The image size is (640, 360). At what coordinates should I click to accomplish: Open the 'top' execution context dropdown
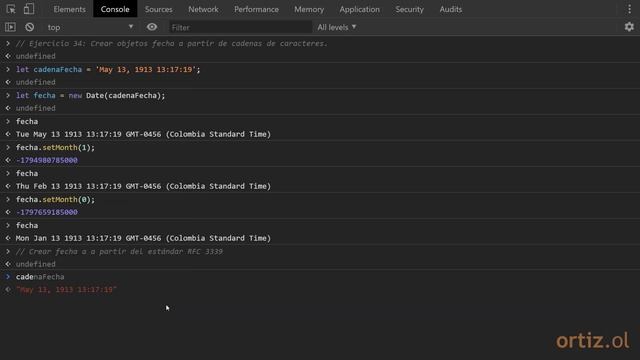(90, 27)
